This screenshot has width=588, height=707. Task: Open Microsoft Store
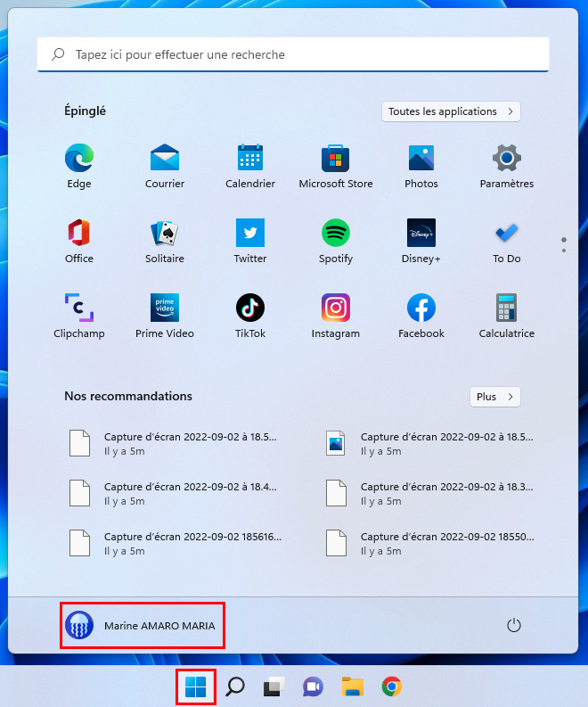tap(336, 166)
